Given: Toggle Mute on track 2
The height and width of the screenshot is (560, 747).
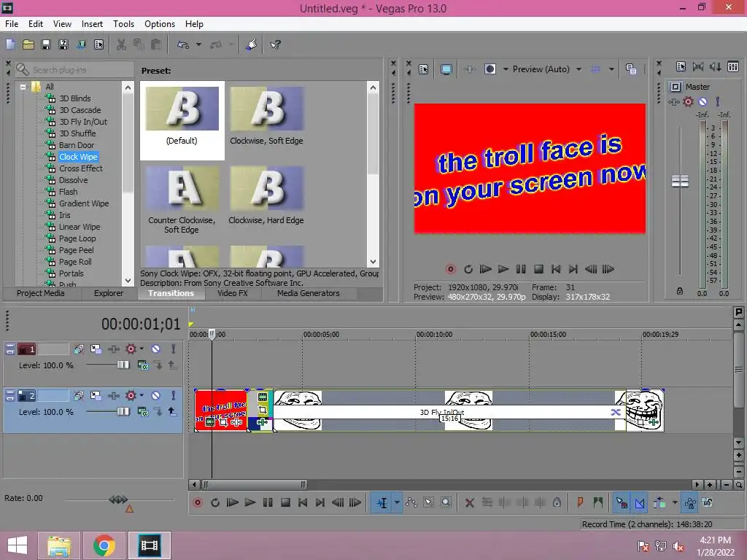Looking at the screenshot, I should 156,396.
